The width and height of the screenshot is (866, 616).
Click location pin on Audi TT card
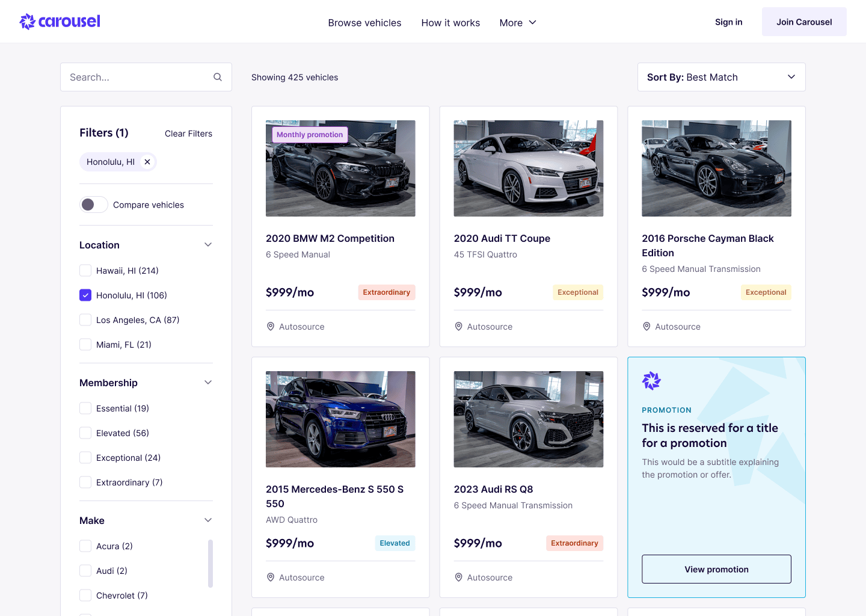[x=459, y=327]
